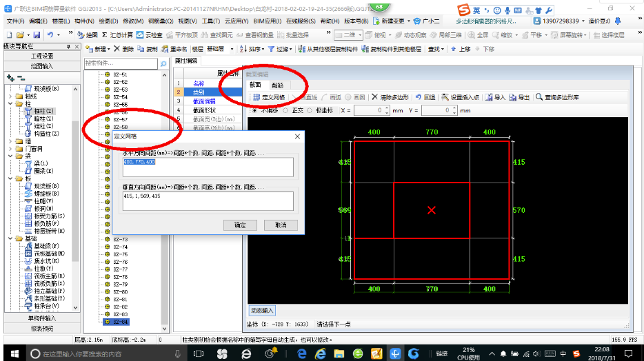
Task: Click the search magnifier next to the component search box
Action: 163,63
